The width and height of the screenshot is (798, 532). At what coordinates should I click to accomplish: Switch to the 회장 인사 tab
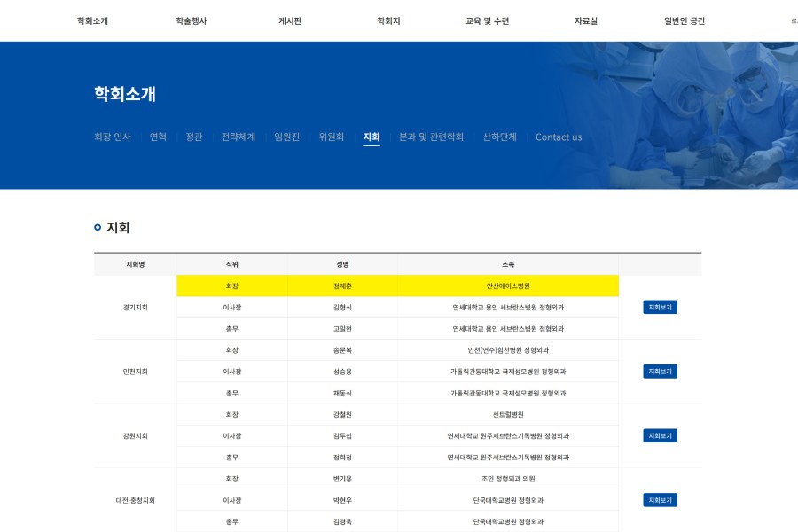113,137
